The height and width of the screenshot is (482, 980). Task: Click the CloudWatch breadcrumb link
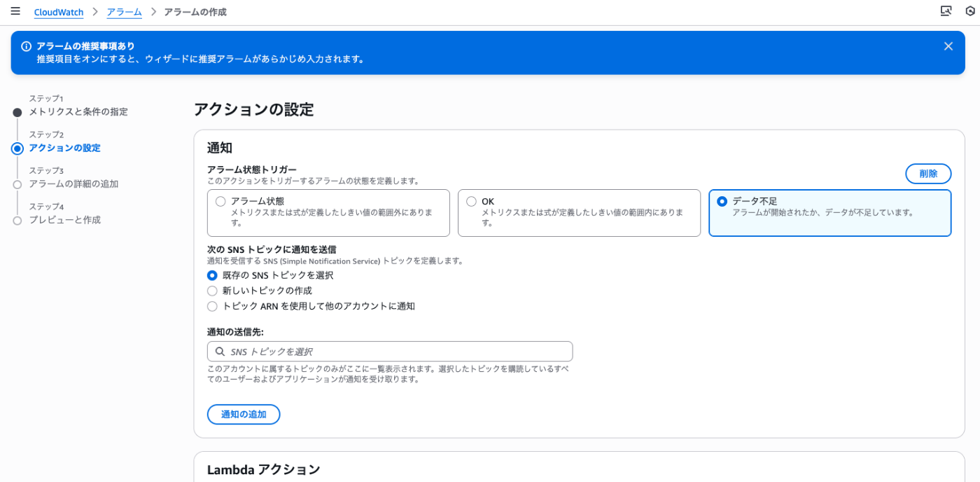coord(59,13)
